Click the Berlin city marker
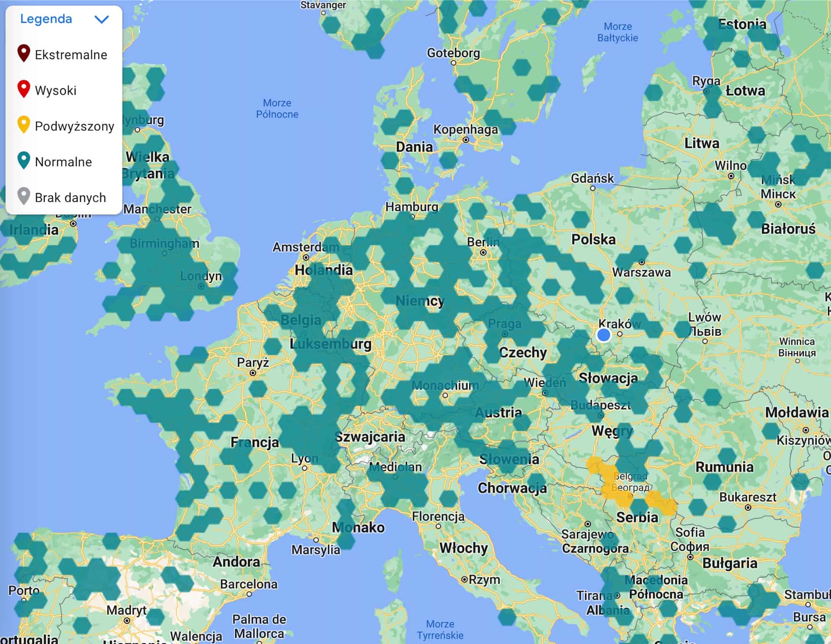 [x=483, y=253]
